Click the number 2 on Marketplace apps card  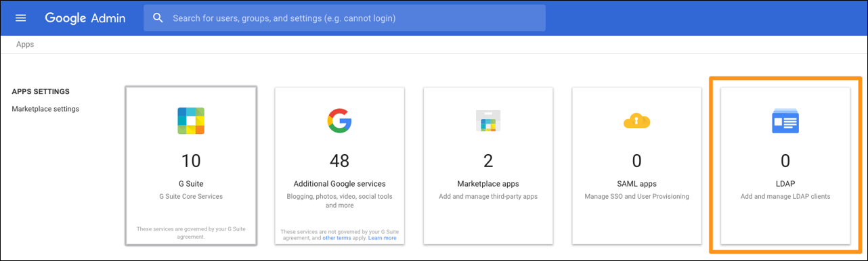click(488, 160)
